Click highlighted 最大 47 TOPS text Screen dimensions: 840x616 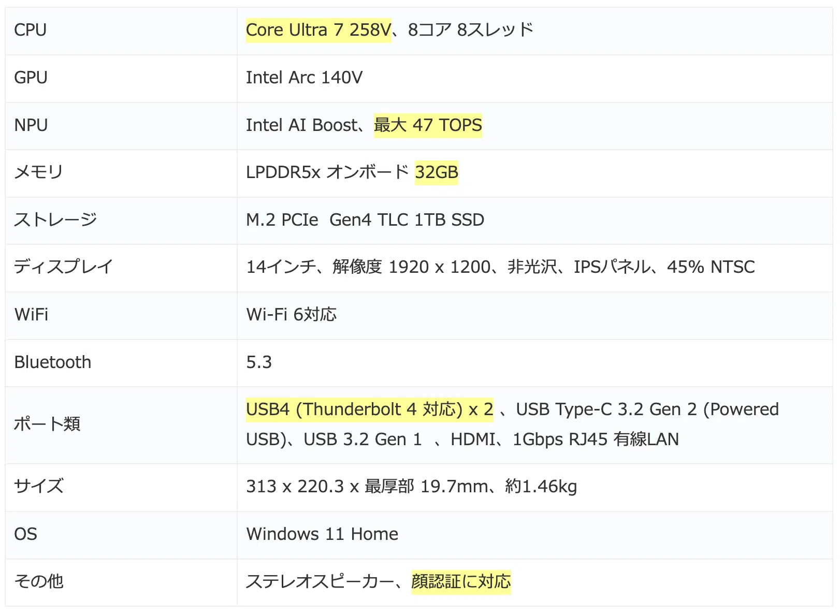[x=428, y=125]
